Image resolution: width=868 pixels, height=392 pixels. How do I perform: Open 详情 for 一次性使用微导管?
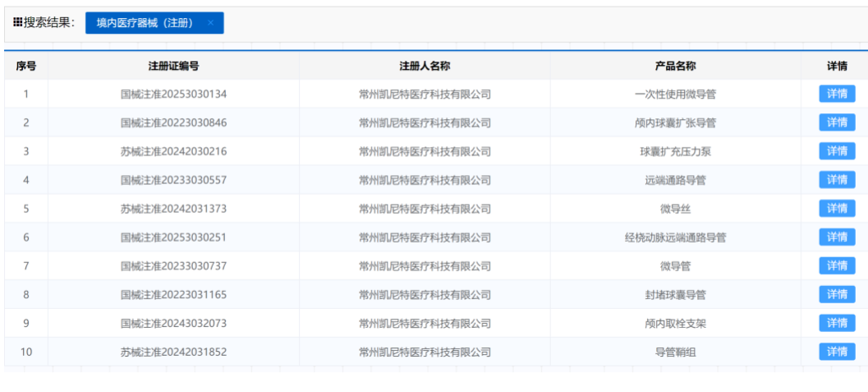click(x=837, y=94)
